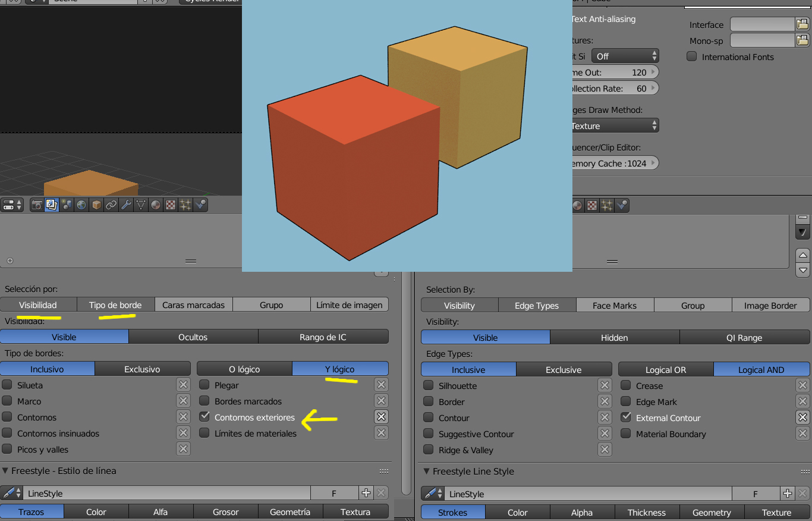The image size is (812, 521).
Task: Uncheck External Contour
Action: pyautogui.click(x=626, y=418)
